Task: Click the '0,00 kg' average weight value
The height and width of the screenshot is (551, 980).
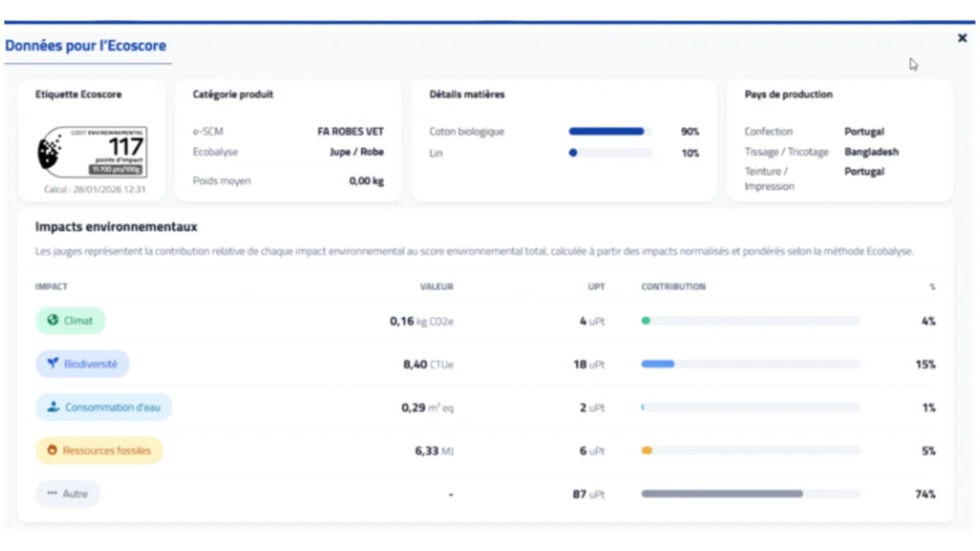Action: (x=367, y=181)
